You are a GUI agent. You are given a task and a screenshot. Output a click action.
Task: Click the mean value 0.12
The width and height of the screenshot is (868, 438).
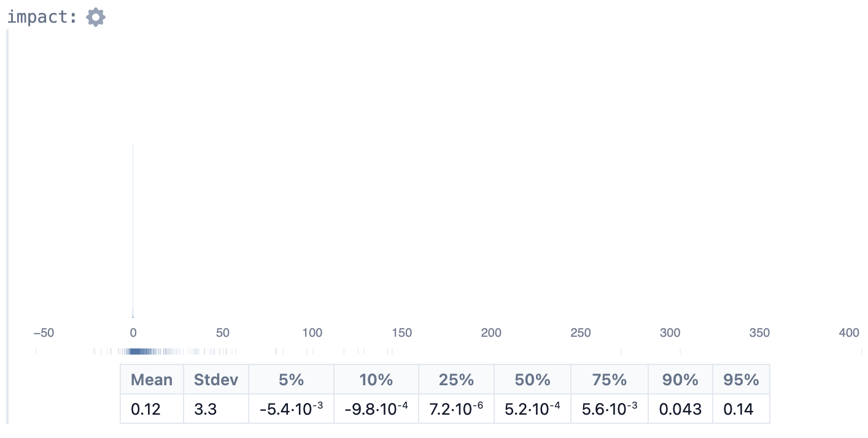146,409
